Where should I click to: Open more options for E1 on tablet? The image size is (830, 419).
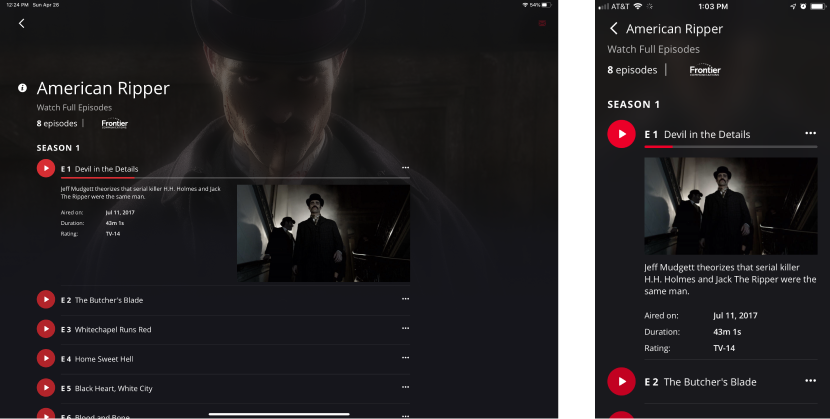click(x=405, y=168)
